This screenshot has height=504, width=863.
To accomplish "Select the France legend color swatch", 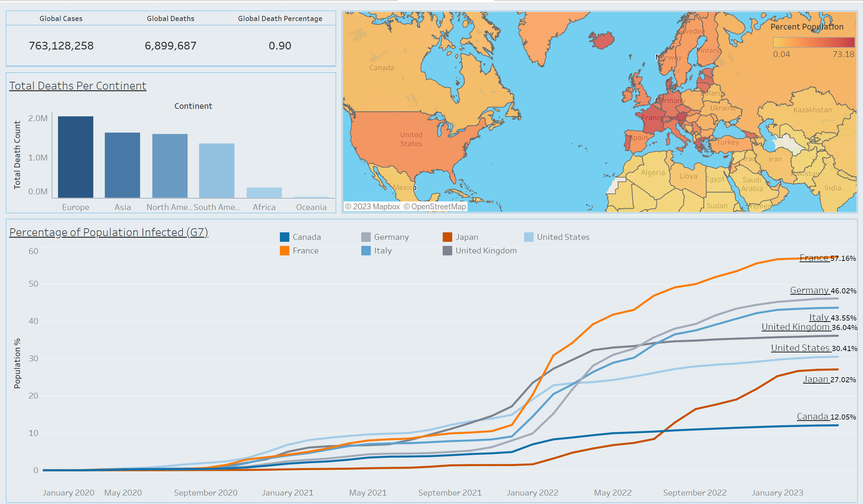I will [284, 251].
